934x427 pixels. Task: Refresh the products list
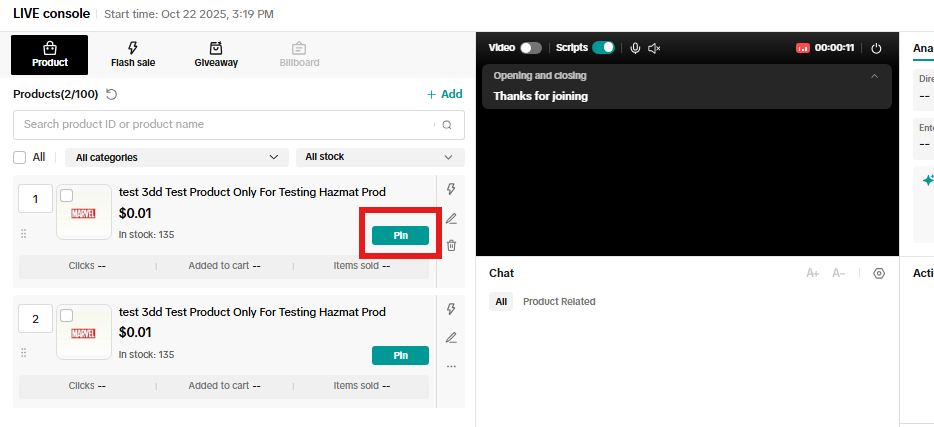pyautogui.click(x=112, y=94)
